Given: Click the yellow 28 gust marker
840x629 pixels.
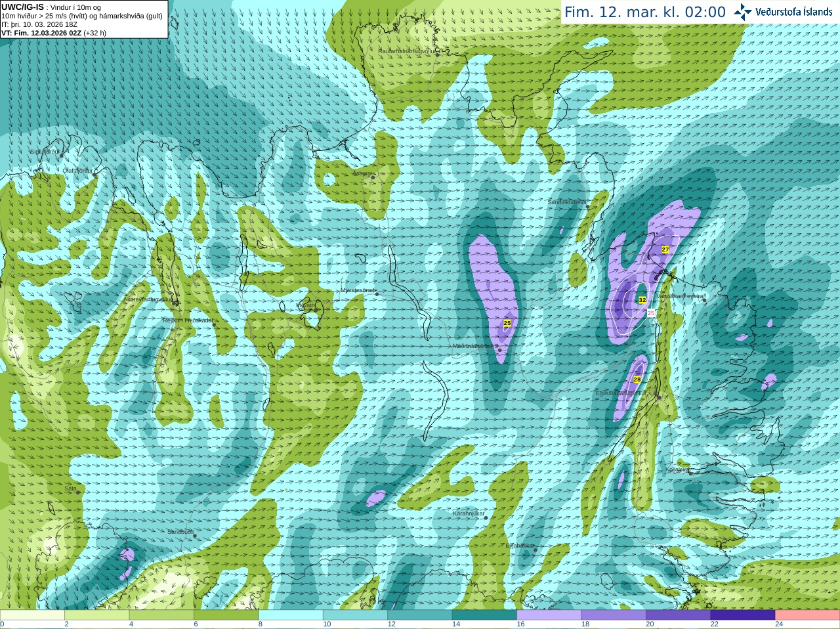Looking at the screenshot, I should coord(637,380).
